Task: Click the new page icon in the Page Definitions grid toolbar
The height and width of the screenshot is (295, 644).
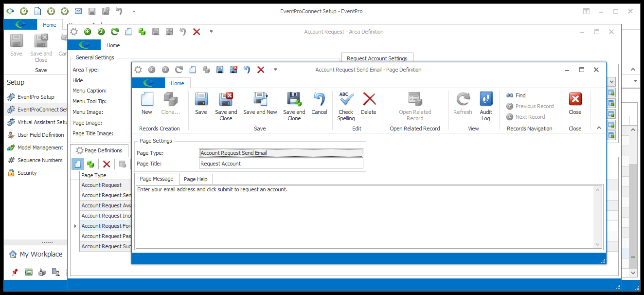Action: click(77, 164)
